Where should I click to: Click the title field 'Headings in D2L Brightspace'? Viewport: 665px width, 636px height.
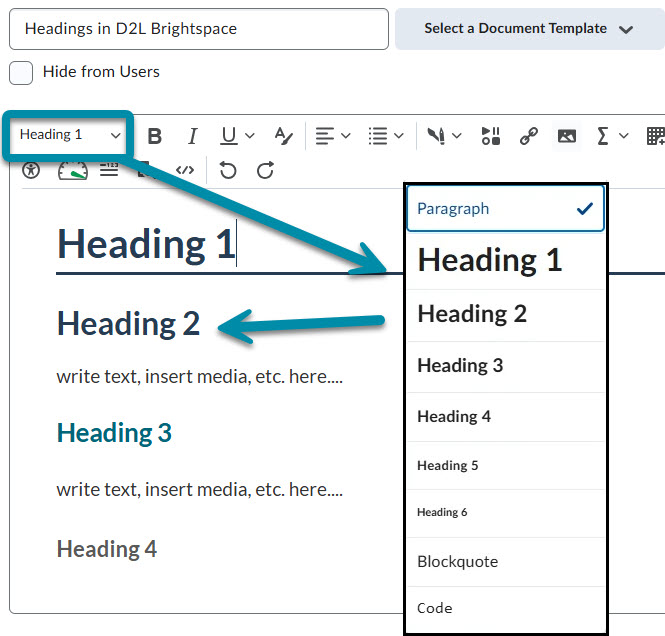199,29
